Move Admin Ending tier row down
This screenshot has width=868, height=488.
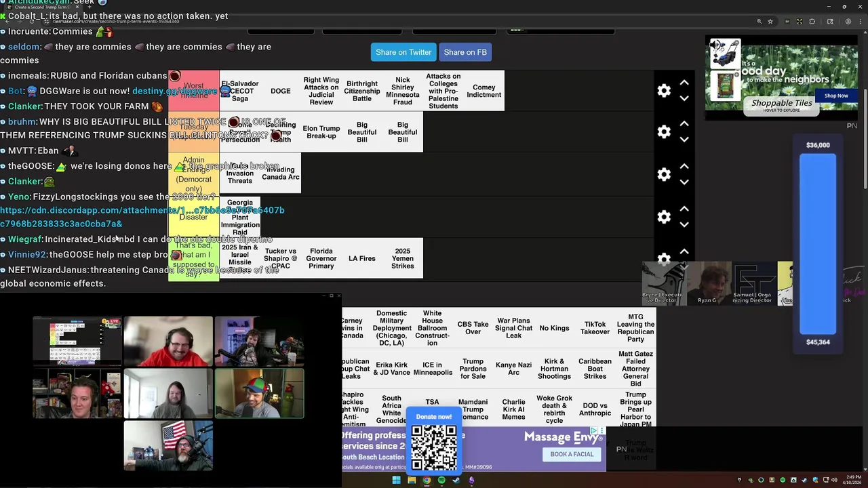coord(684,182)
